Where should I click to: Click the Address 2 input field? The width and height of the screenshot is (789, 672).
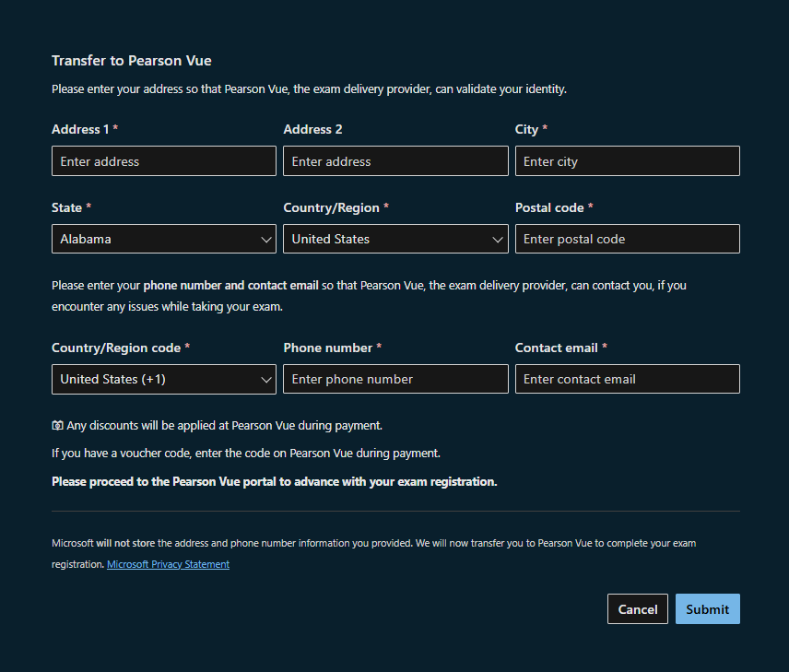[395, 160]
